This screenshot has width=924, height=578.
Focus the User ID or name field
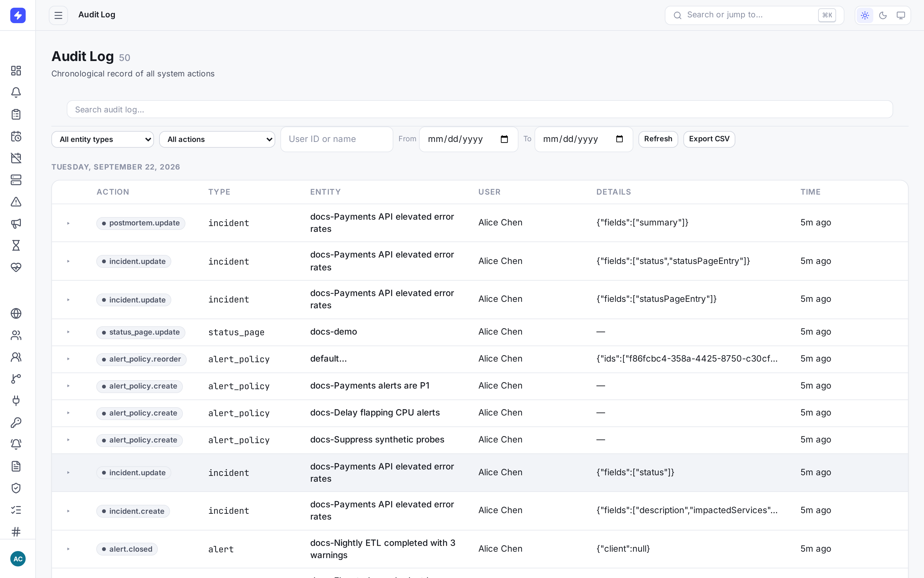click(336, 139)
